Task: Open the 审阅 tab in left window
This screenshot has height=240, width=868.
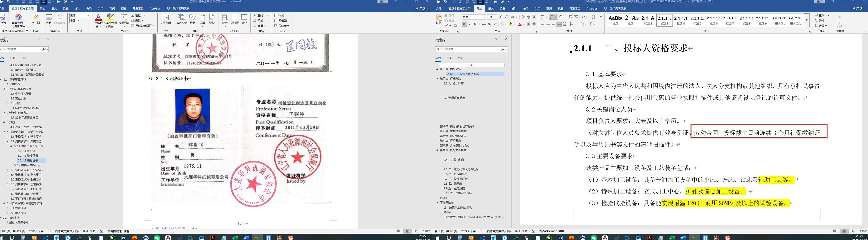Action: [x=112, y=8]
